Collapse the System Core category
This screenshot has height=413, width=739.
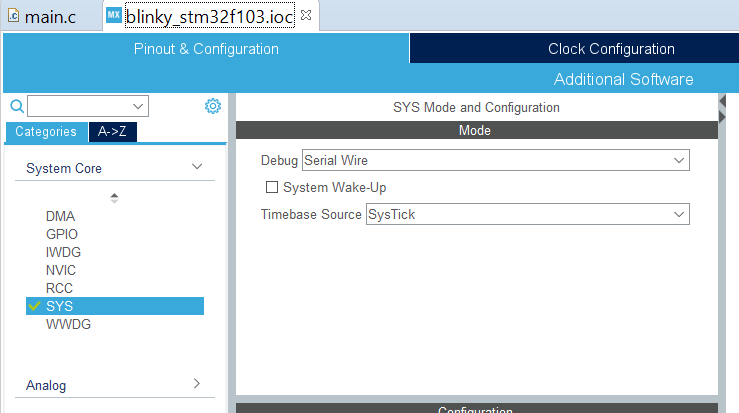tap(196, 168)
